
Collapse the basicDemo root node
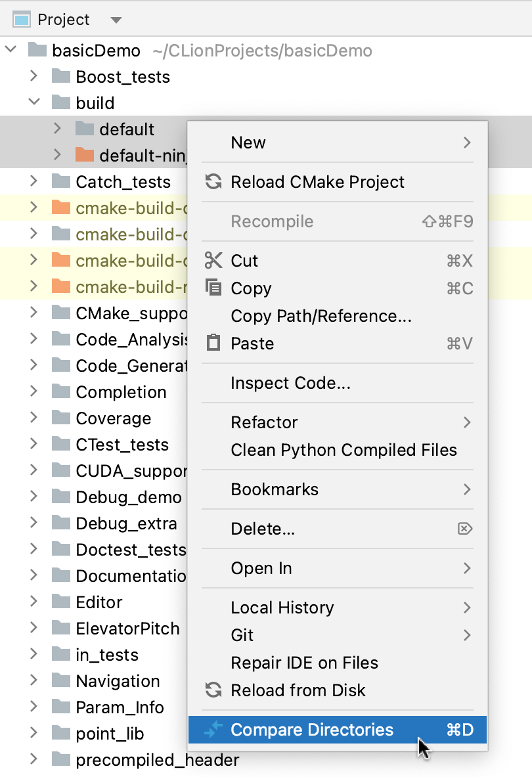(11, 50)
